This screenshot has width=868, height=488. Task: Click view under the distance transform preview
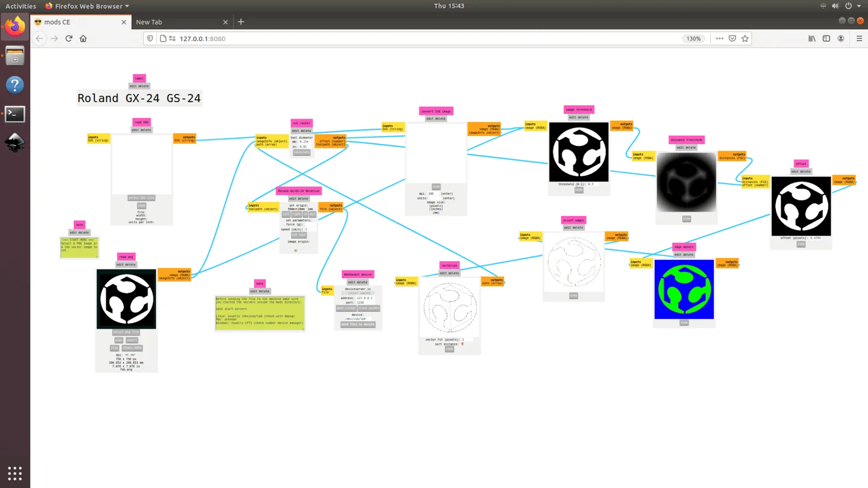[686, 219]
